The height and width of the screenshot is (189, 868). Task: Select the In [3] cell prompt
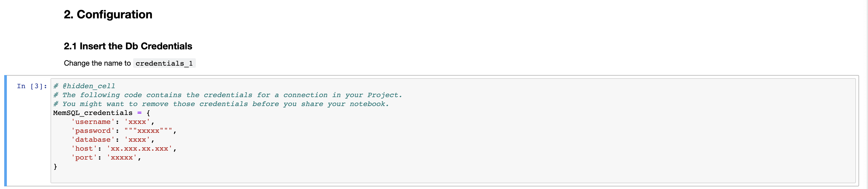[32, 86]
